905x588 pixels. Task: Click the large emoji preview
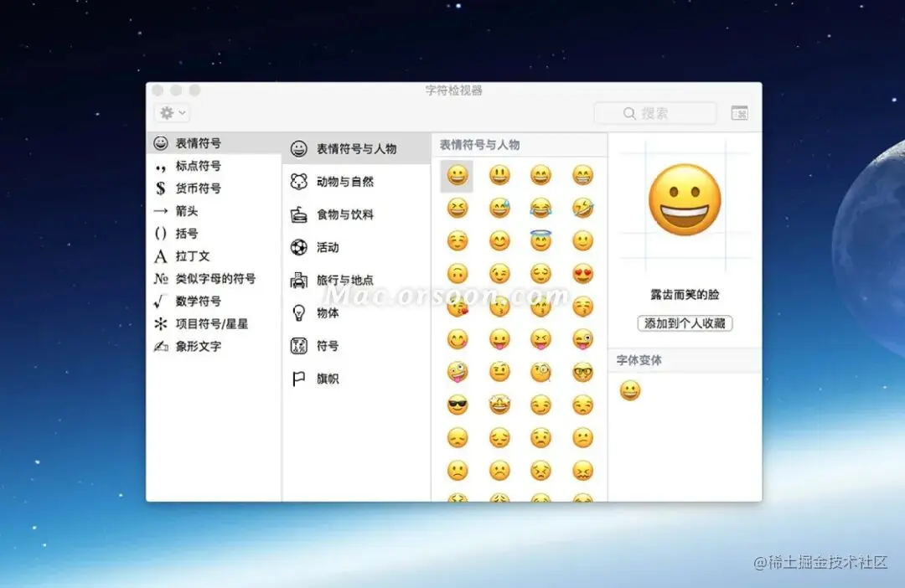click(x=685, y=200)
